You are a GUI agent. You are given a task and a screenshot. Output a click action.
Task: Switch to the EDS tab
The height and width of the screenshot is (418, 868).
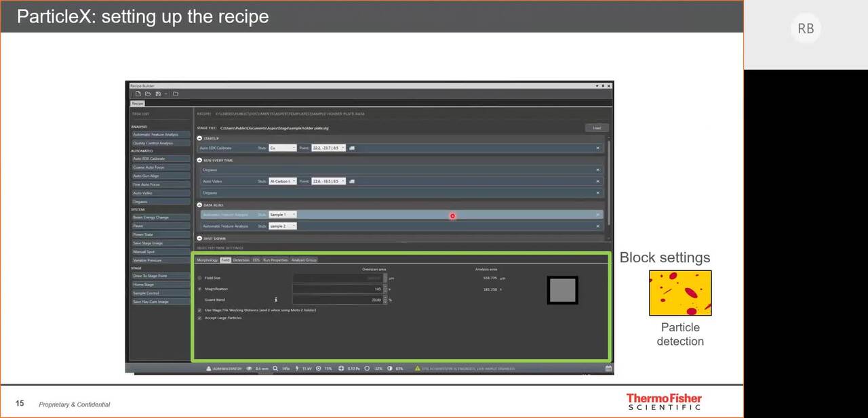[x=256, y=260]
